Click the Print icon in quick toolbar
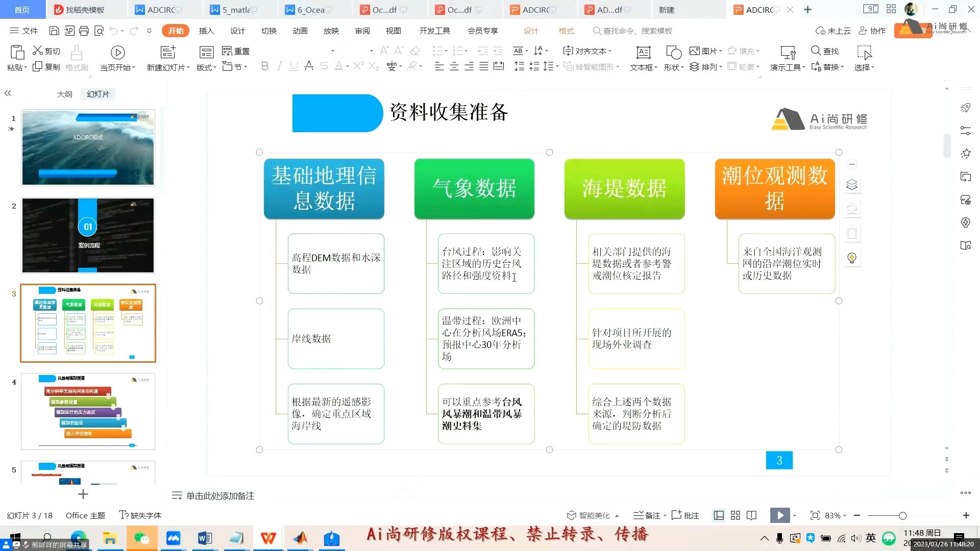This screenshot has width=980, height=551. pos(84,31)
